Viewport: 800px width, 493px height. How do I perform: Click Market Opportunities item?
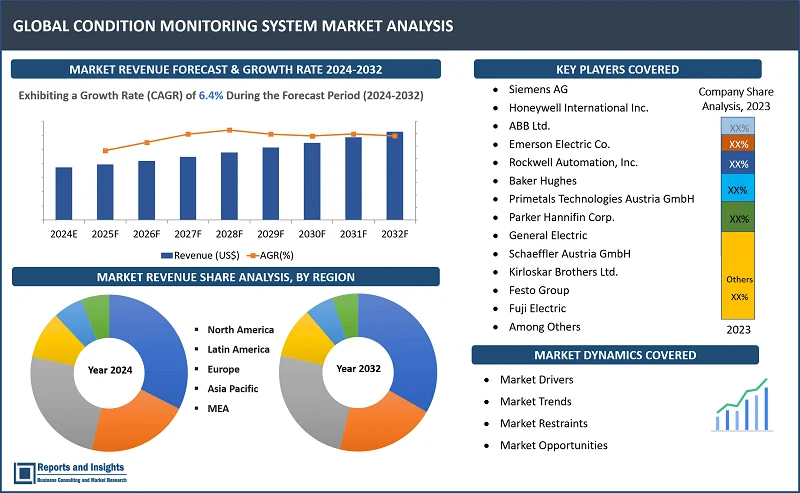pyautogui.click(x=554, y=446)
